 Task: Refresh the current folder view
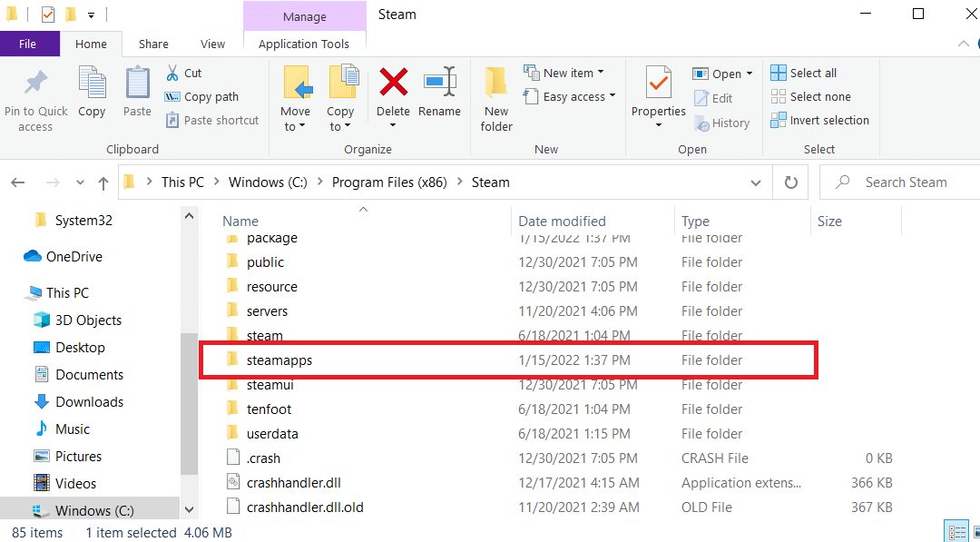(789, 182)
